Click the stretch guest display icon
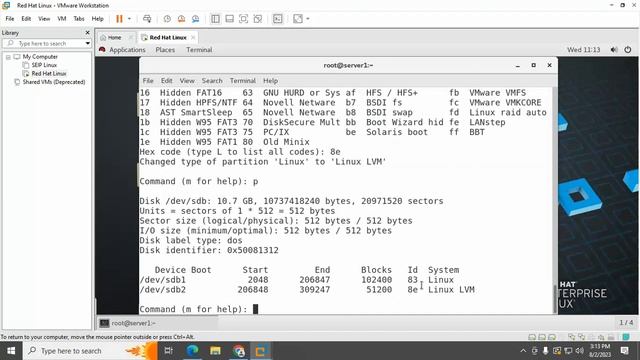The image size is (640, 360). pyautogui.click(x=298, y=19)
